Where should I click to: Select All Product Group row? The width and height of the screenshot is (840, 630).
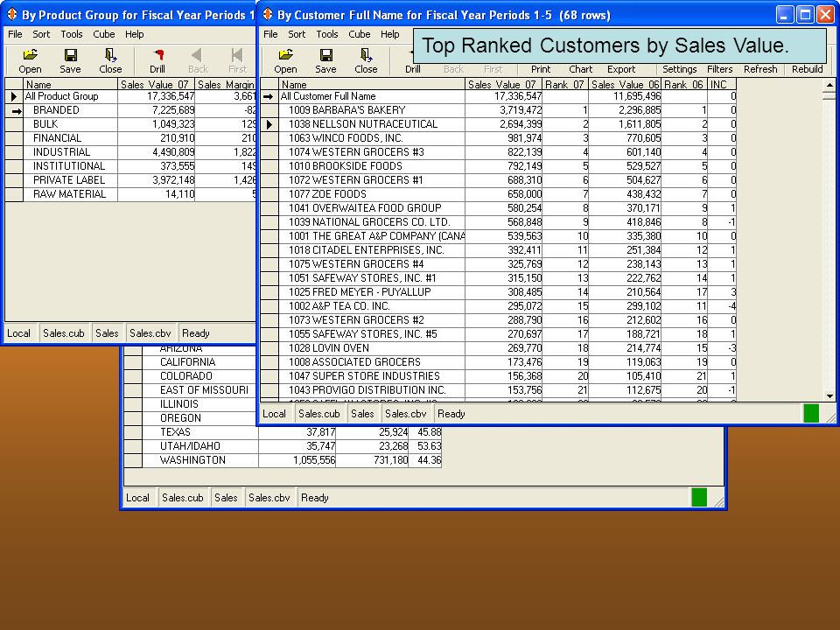(130, 96)
